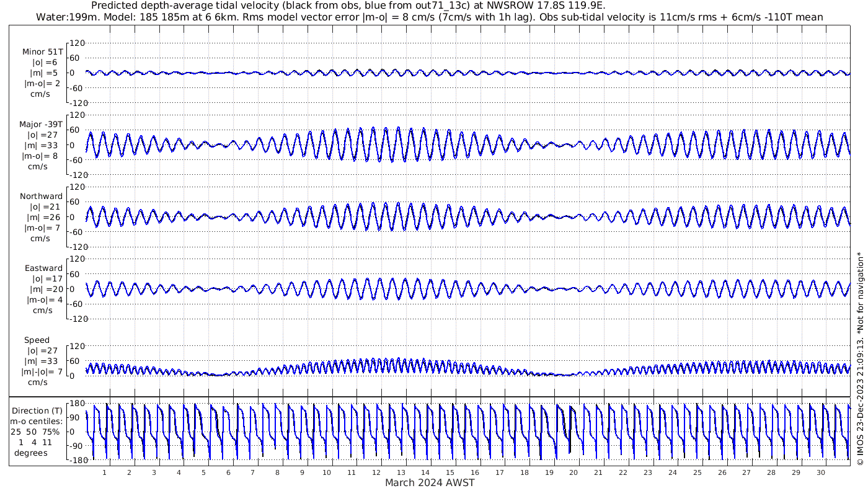Viewport: 868px width, 496px height.
Task: Select the "|m|-|o|= 7" Speed value
Action: (43, 371)
